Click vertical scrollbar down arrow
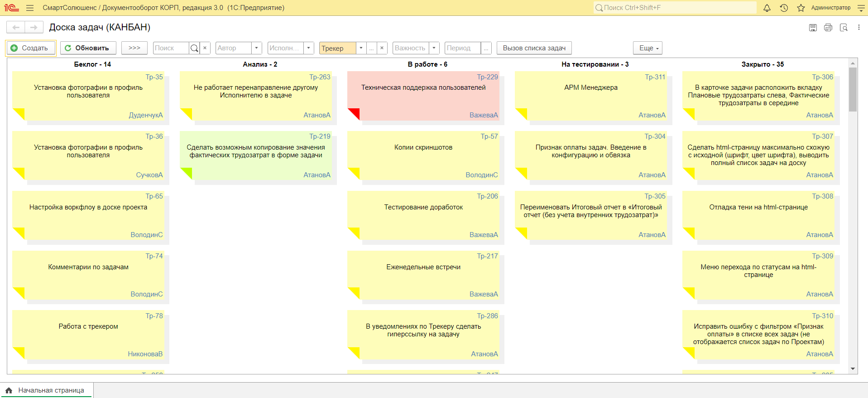Image resolution: width=868 pixels, height=398 pixels. click(x=853, y=369)
